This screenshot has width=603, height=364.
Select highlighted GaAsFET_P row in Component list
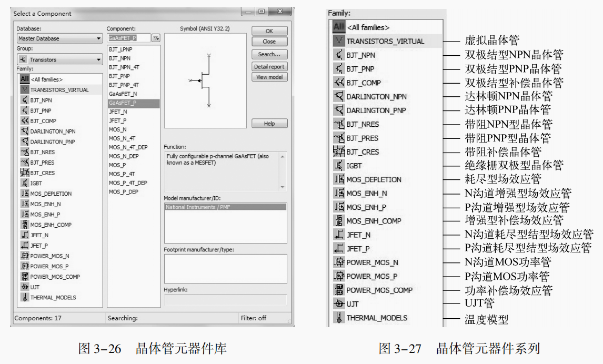click(134, 103)
